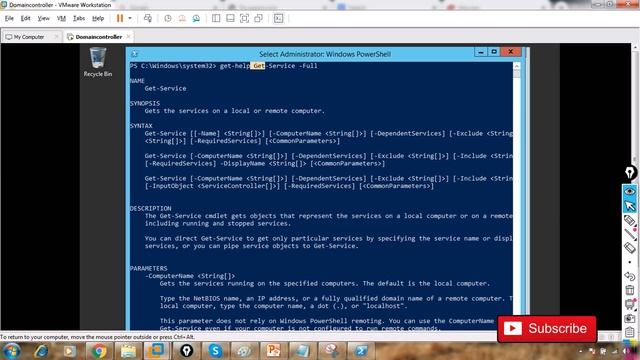Click the red Subscribe button

click(x=547, y=329)
